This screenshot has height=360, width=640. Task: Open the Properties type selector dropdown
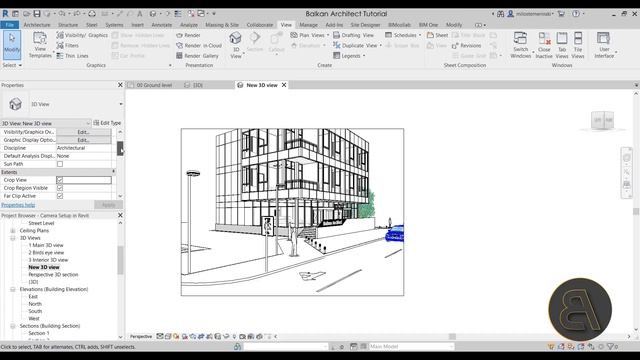[121, 104]
